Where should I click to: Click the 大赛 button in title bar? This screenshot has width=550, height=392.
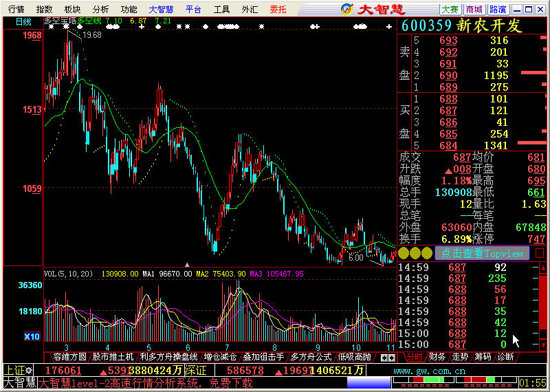(x=450, y=9)
